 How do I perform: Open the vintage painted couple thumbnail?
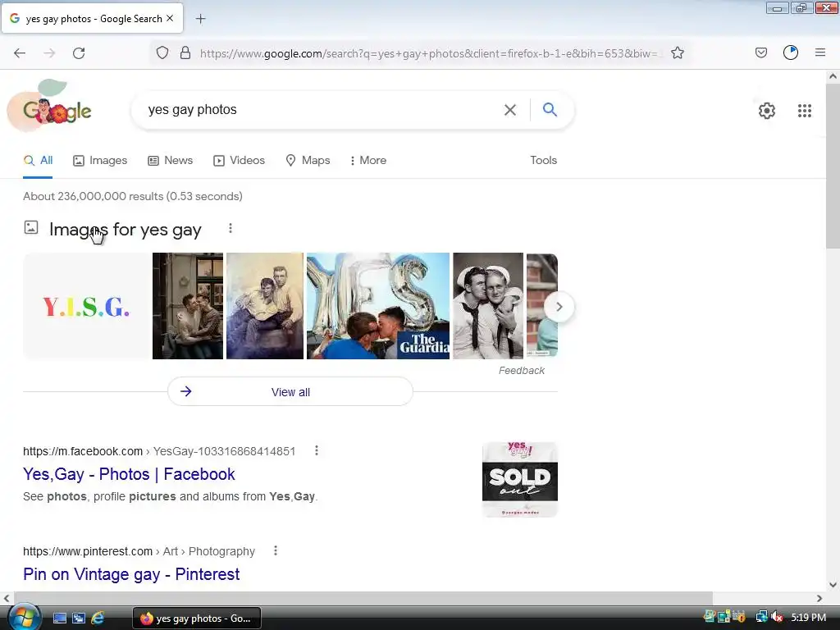[x=265, y=306]
